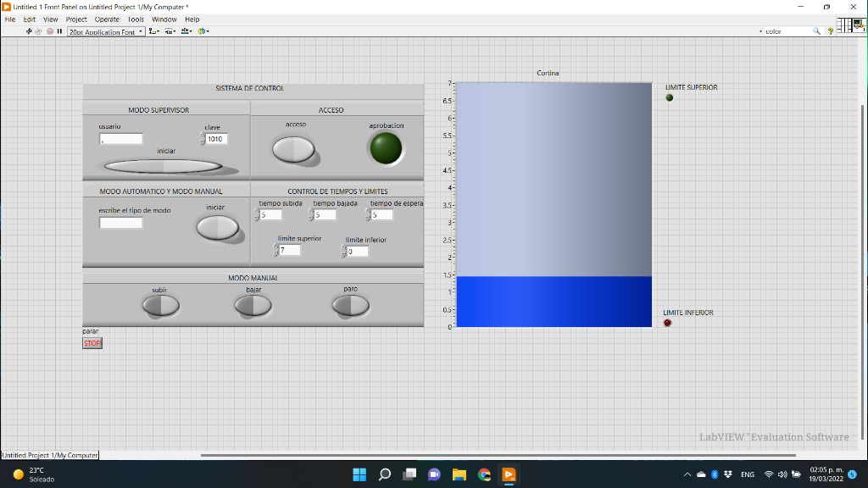The height and width of the screenshot is (488, 868).
Task: Click the Distribute Objects icon
Action: pos(170,31)
